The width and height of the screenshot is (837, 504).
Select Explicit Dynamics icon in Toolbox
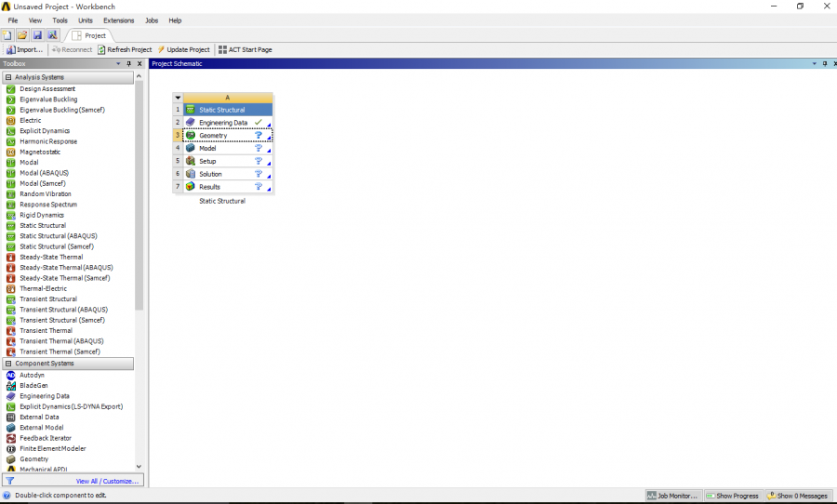[10, 131]
